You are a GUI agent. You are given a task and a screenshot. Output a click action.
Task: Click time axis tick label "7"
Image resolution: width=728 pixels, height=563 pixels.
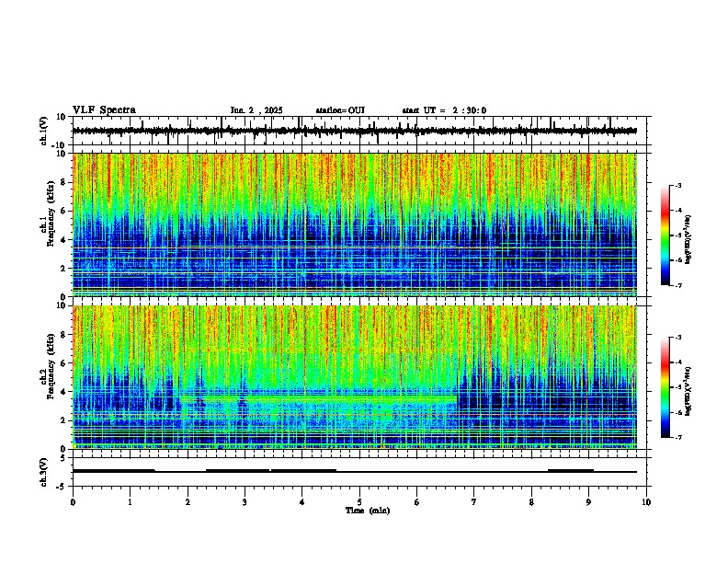[x=474, y=502]
